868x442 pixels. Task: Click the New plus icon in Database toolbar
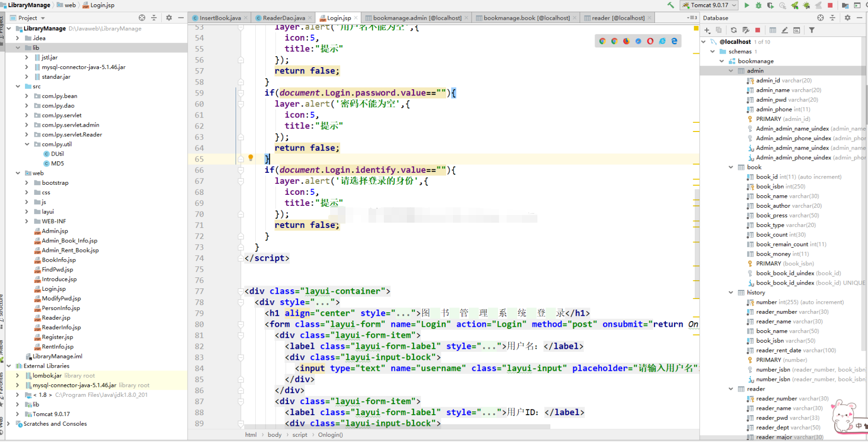[707, 30]
